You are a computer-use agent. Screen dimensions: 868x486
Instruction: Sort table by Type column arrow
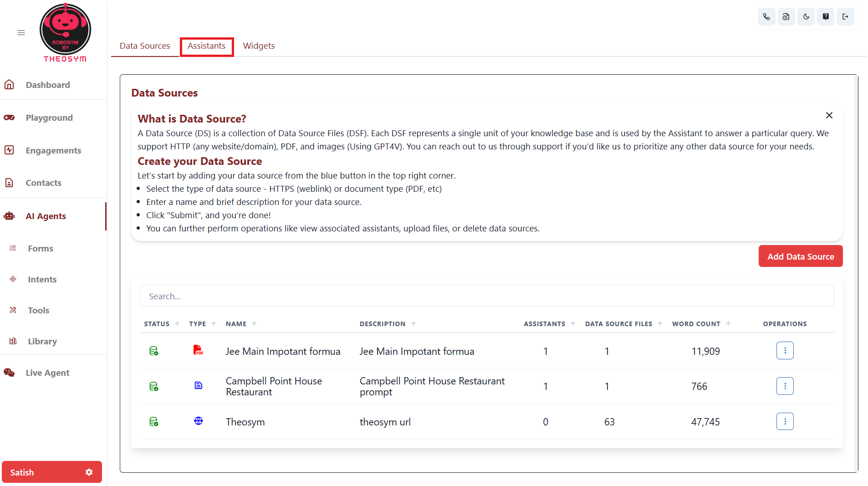(x=214, y=324)
